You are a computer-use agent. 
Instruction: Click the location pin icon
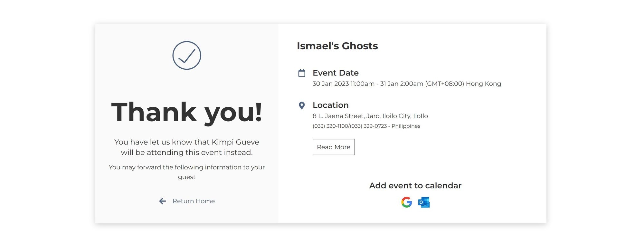(302, 105)
